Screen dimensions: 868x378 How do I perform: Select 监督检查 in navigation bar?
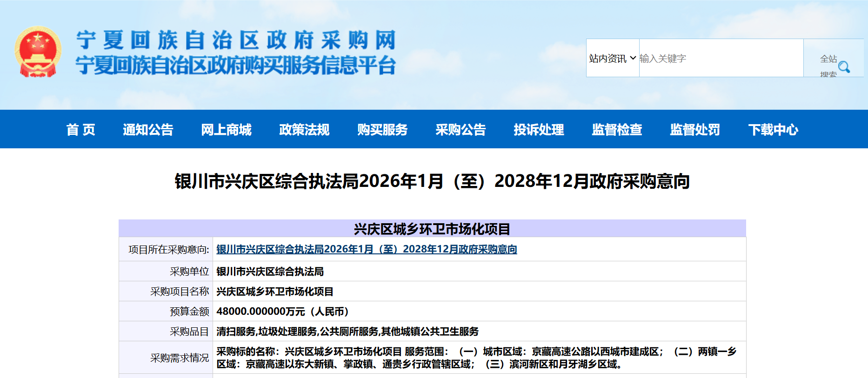617,130
